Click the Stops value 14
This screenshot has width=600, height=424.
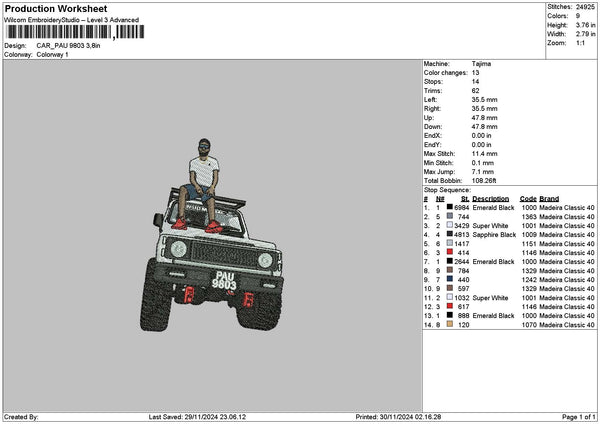pos(475,82)
